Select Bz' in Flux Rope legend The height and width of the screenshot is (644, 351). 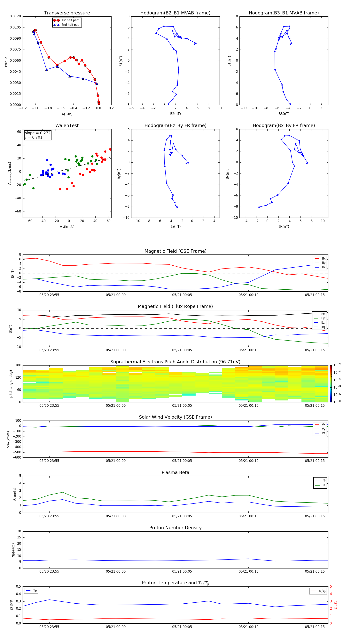click(320, 323)
